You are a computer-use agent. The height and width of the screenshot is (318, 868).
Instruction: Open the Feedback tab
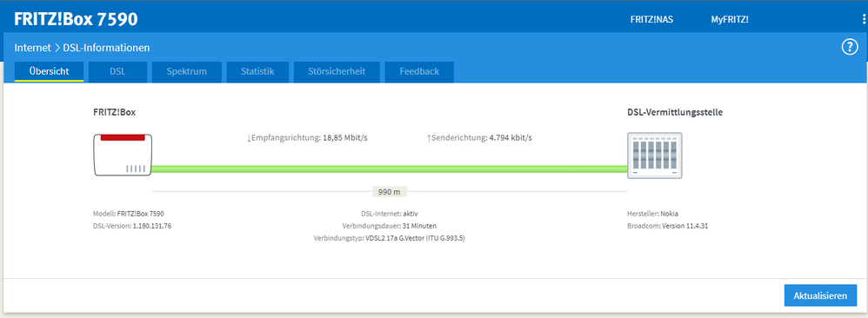click(419, 71)
